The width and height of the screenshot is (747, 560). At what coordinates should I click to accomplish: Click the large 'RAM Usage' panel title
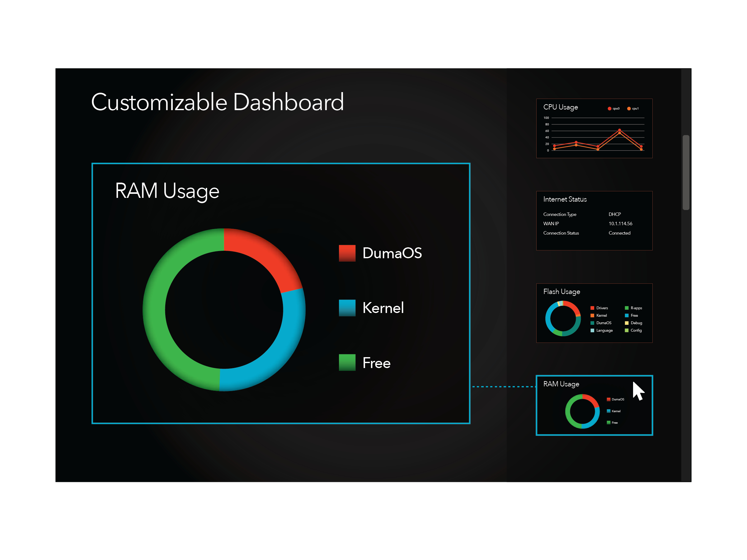pyautogui.click(x=167, y=191)
